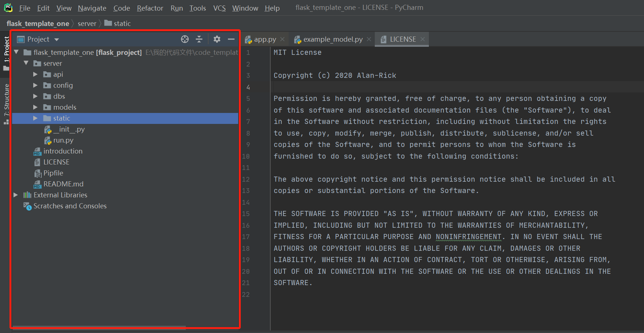The width and height of the screenshot is (644, 333).
Task: Click the LICENSE text file icon in tree
Action: point(37,162)
